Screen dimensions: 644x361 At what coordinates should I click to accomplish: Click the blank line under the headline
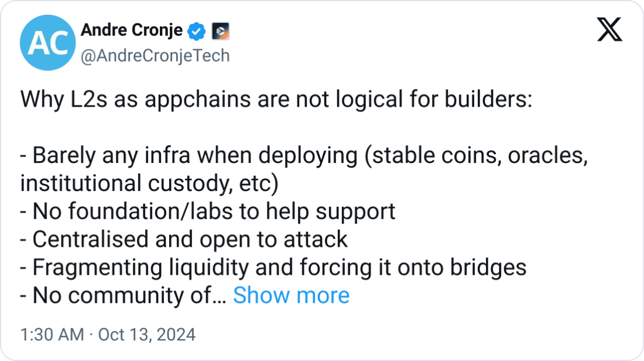pyautogui.click(x=276, y=127)
